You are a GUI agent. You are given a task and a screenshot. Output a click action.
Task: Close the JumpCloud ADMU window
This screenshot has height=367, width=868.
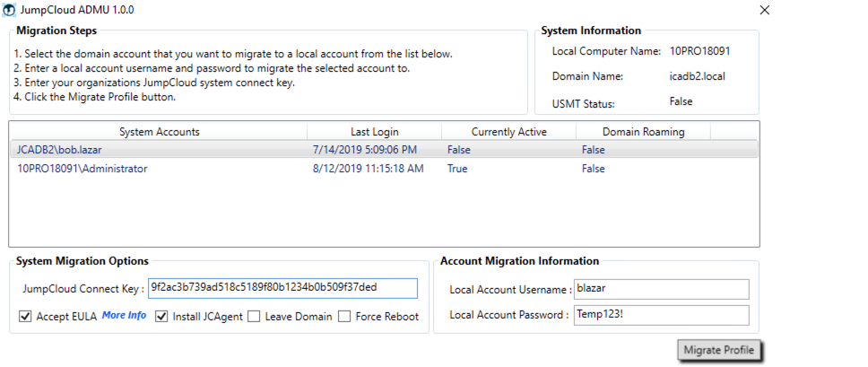(763, 11)
